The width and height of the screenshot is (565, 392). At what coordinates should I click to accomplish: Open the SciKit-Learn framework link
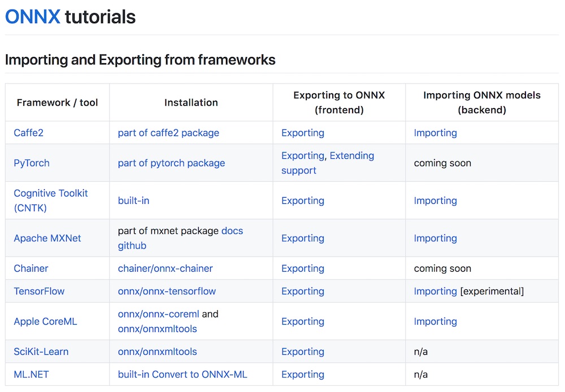click(x=41, y=352)
